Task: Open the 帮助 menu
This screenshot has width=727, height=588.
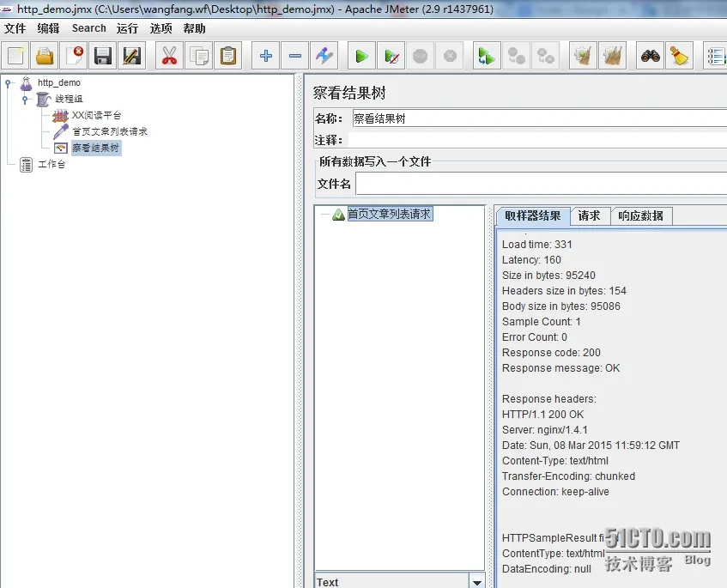Action: click(194, 28)
